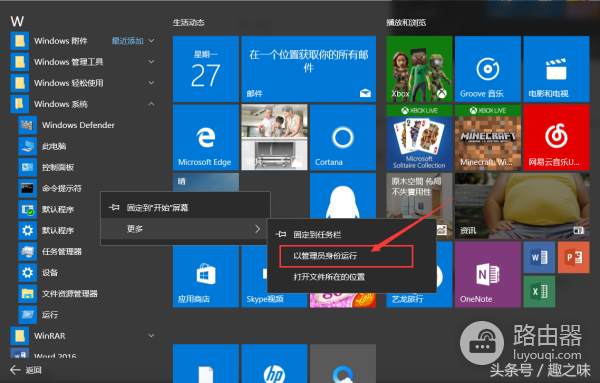Screen dimensions: 600x383
Task: Open the 网易云音乐 red tile
Action: click(x=556, y=137)
